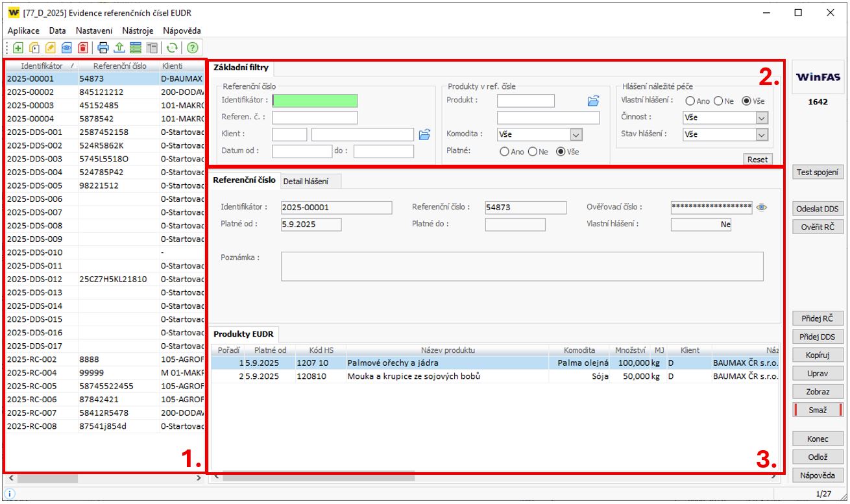850x504 pixels.
Task: Open the Nástroje menu
Action: 138,30
